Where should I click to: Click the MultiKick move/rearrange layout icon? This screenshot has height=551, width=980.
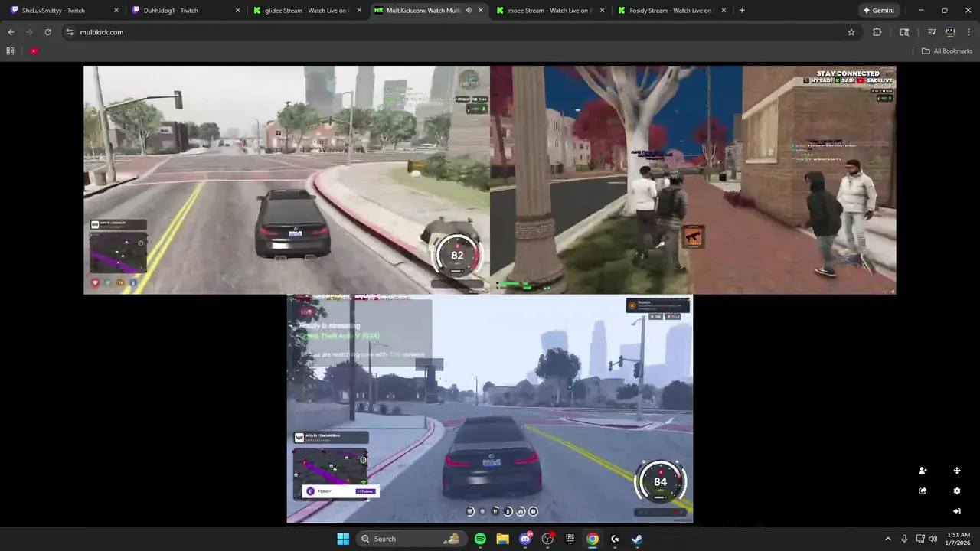[956, 471]
